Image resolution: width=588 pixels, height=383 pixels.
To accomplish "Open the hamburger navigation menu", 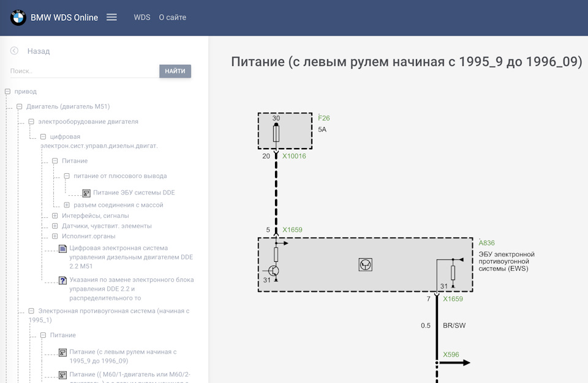I will point(111,17).
